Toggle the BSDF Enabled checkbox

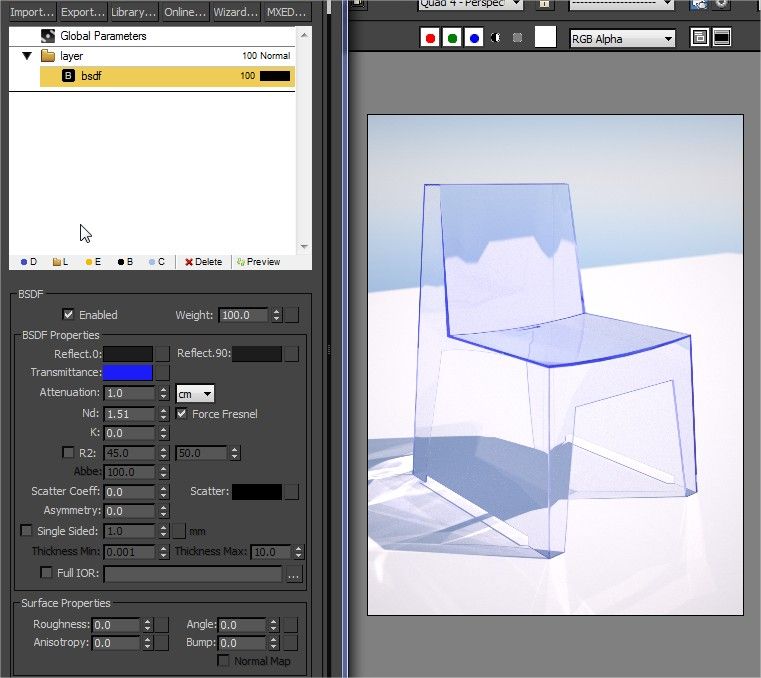[x=68, y=314]
